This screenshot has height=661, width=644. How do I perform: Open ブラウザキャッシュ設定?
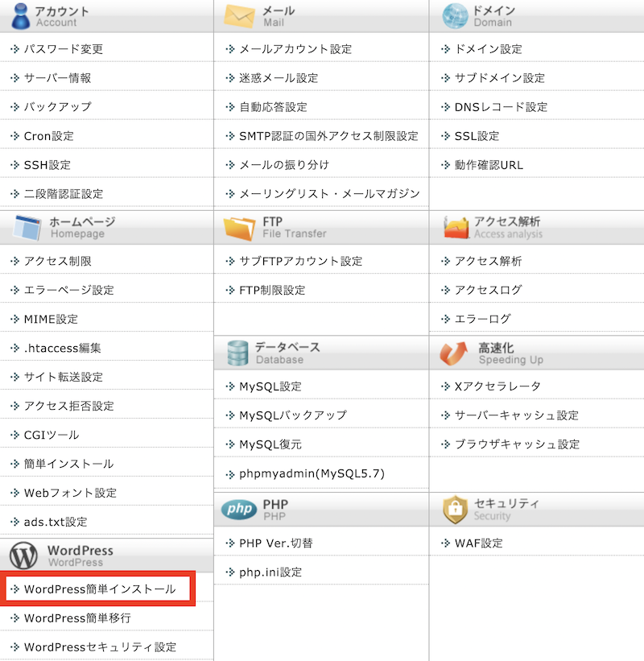[517, 444]
